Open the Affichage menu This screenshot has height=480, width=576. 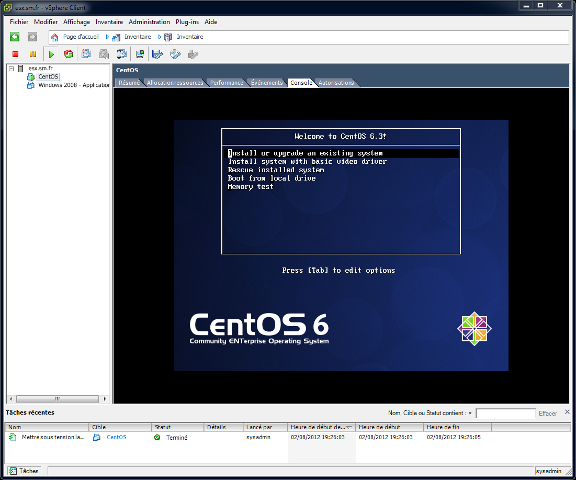coord(76,22)
